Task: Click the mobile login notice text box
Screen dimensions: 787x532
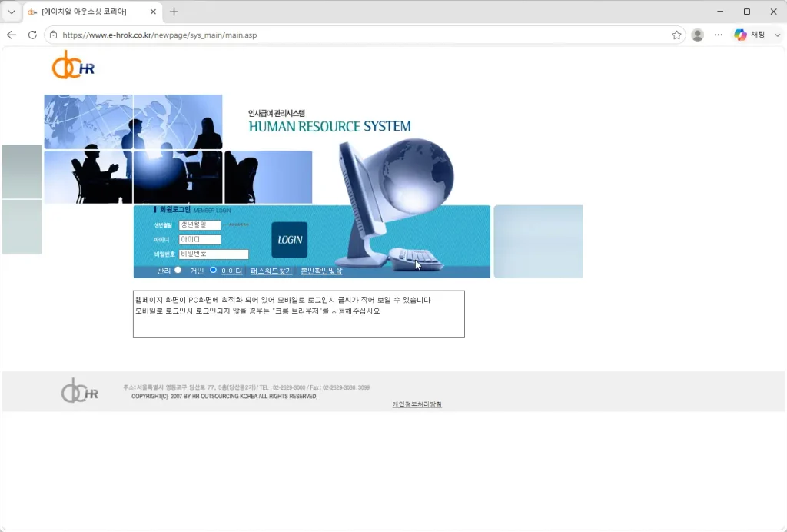Action: [299, 314]
